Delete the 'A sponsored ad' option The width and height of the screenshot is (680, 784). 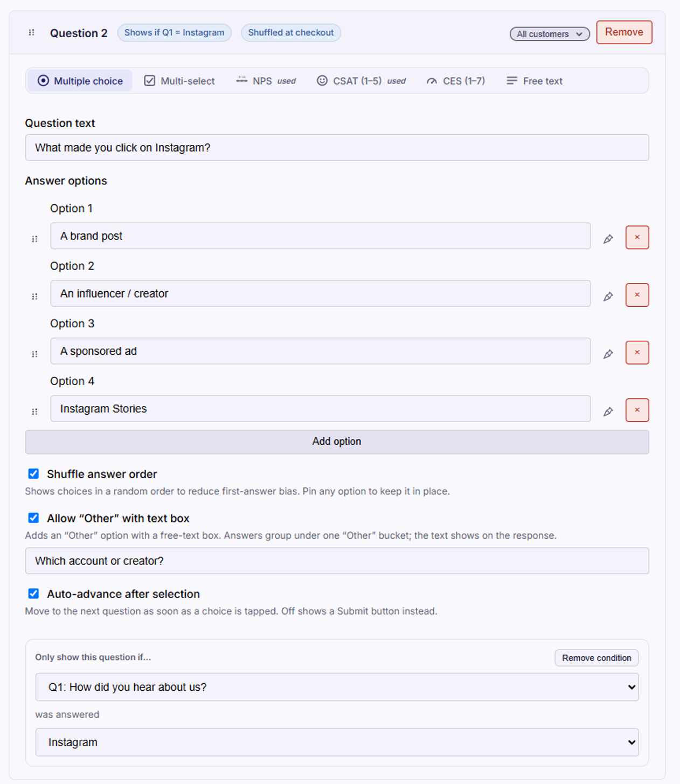[x=637, y=353]
